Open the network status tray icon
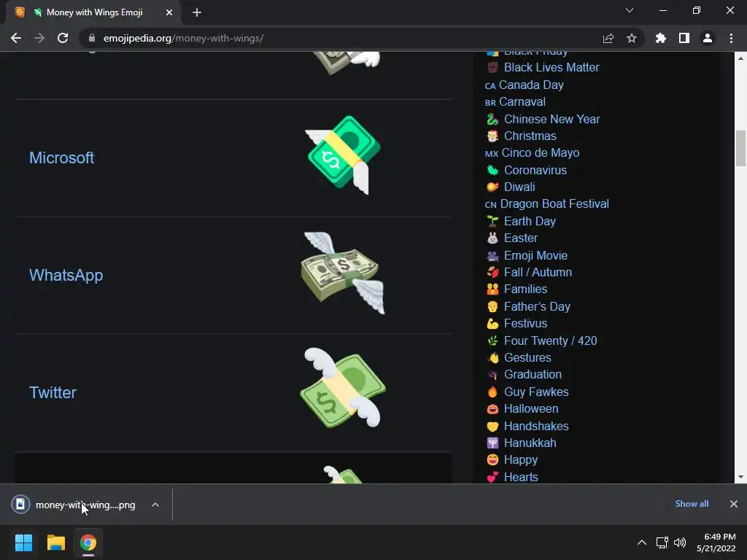 [x=662, y=542]
